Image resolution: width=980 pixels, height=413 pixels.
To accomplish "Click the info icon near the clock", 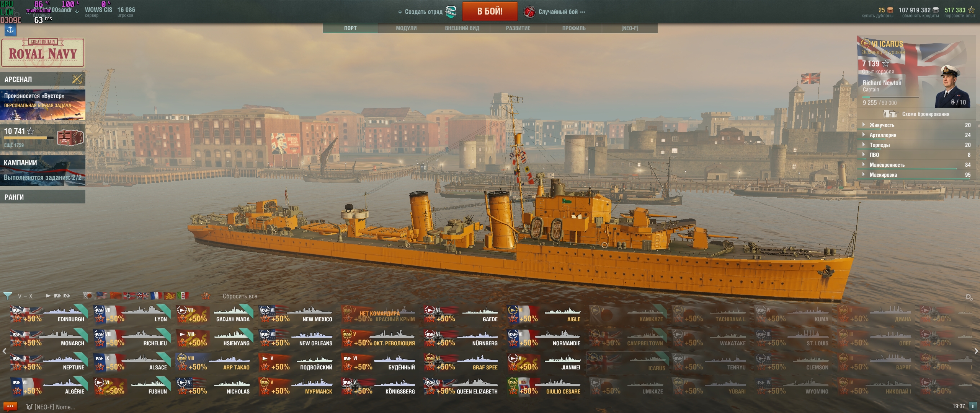I will pyautogui.click(x=972, y=406).
